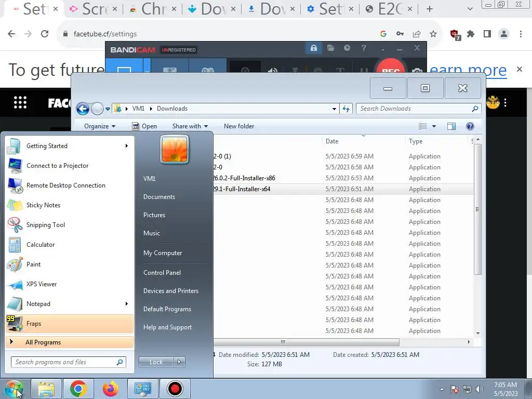The image size is (532, 399).
Task: Launch the Snipping Tool
Action: coord(69,224)
